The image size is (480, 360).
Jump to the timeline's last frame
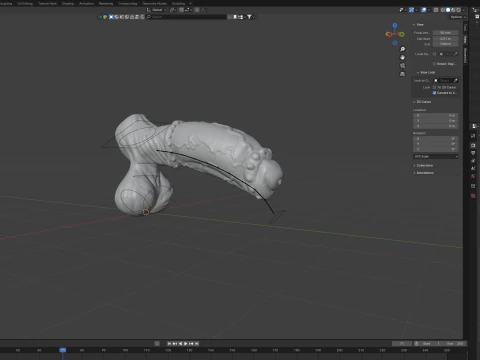[197, 343]
